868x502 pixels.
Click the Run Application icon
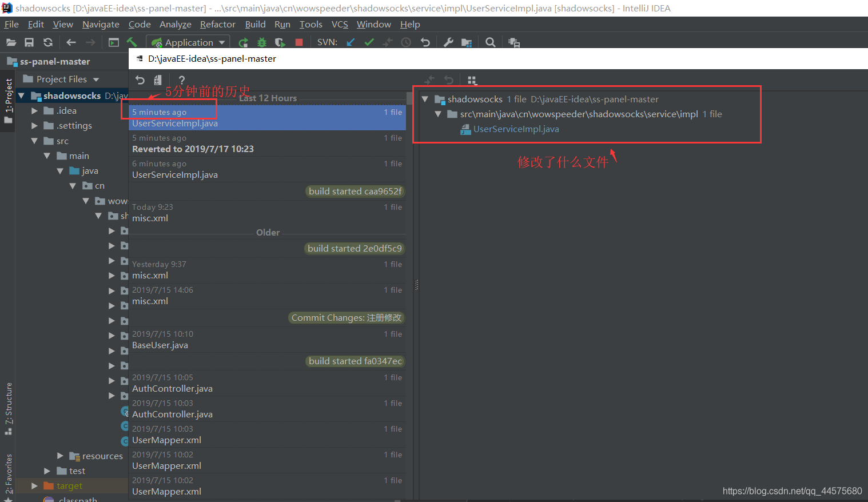pyautogui.click(x=243, y=42)
